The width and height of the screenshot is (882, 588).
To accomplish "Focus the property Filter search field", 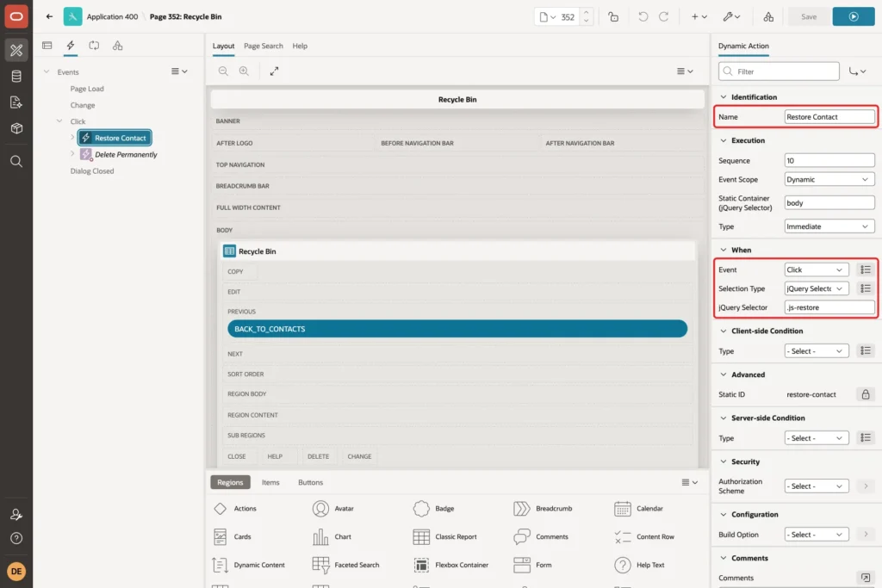I will pyautogui.click(x=779, y=71).
